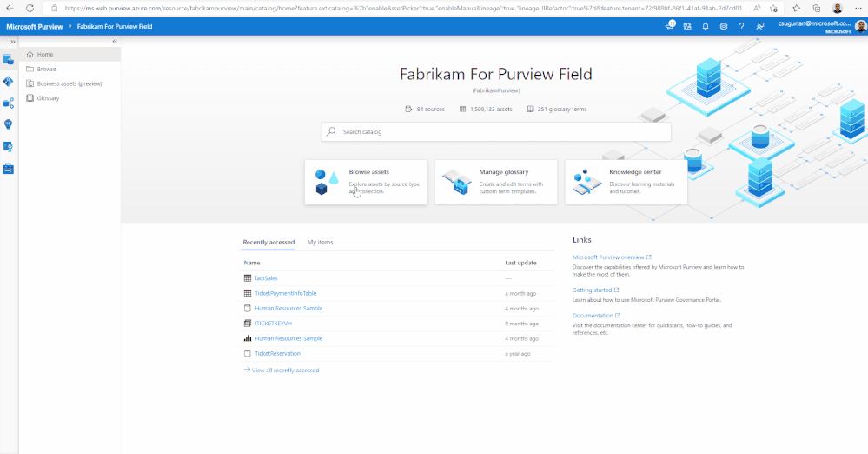Open the release notes icon with badge
868x454 pixels.
click(670, 25)
